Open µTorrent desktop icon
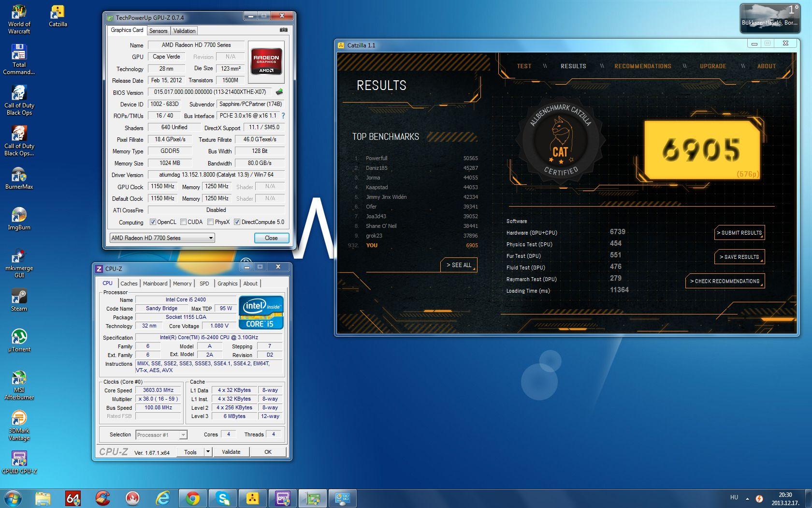Image resolution: width=812 pixels, height=508 pixels. click(x=19, y=341)
